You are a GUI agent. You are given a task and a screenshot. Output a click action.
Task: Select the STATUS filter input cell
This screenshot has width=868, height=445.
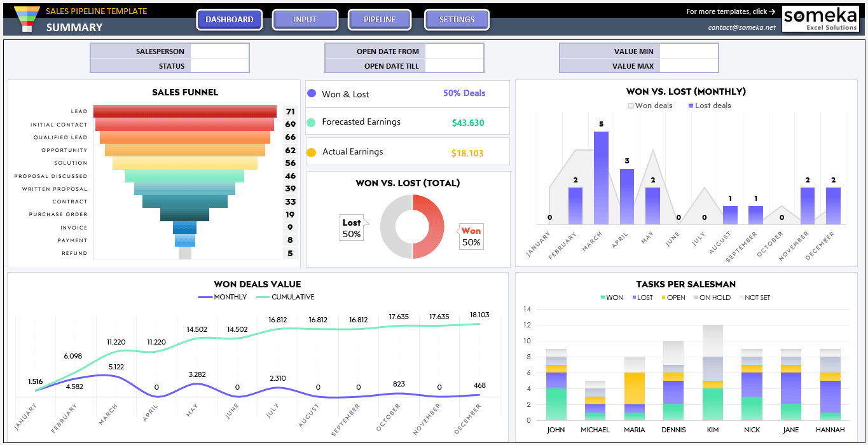pyautogui.click(x=219, y=65)
